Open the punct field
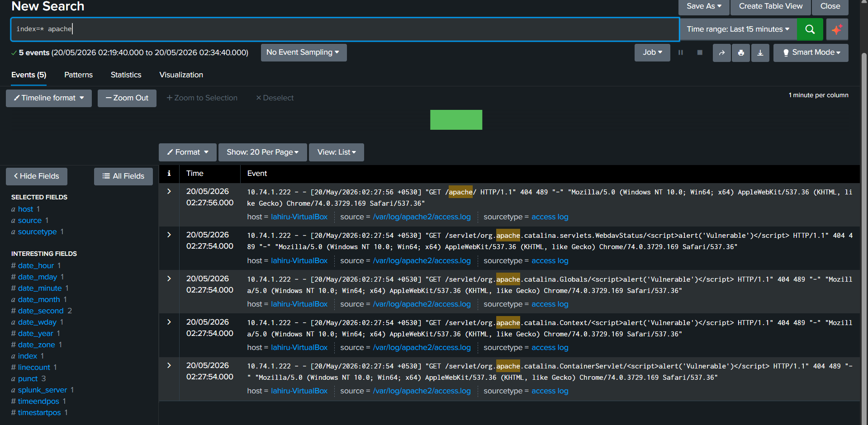Screen dimensions: 868x425 tap(28, 379)
